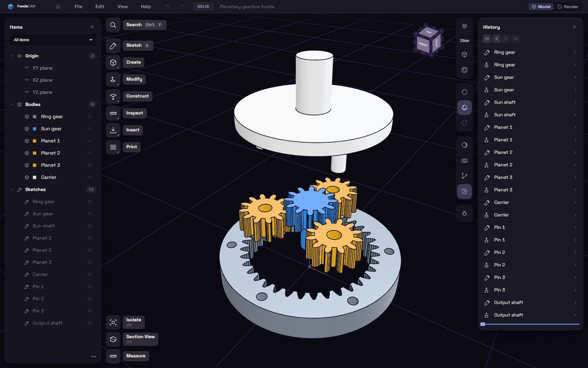Click the history timeline slider handle
This screenshot has height=368, width=588.
coord(483,324)
